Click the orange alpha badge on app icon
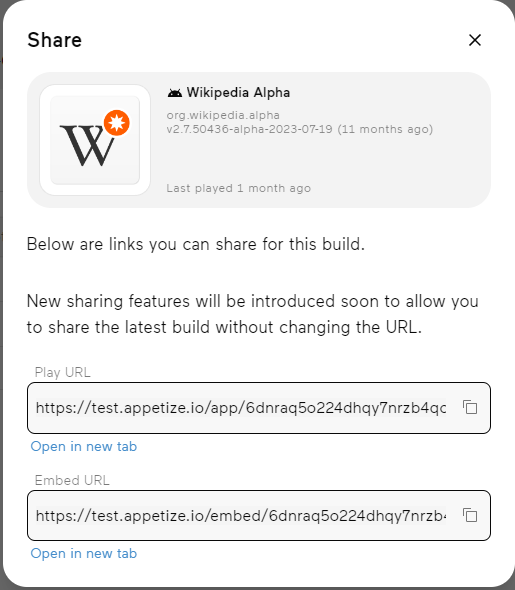The width and height of the screenshot is (515, 590). point(117,123)
